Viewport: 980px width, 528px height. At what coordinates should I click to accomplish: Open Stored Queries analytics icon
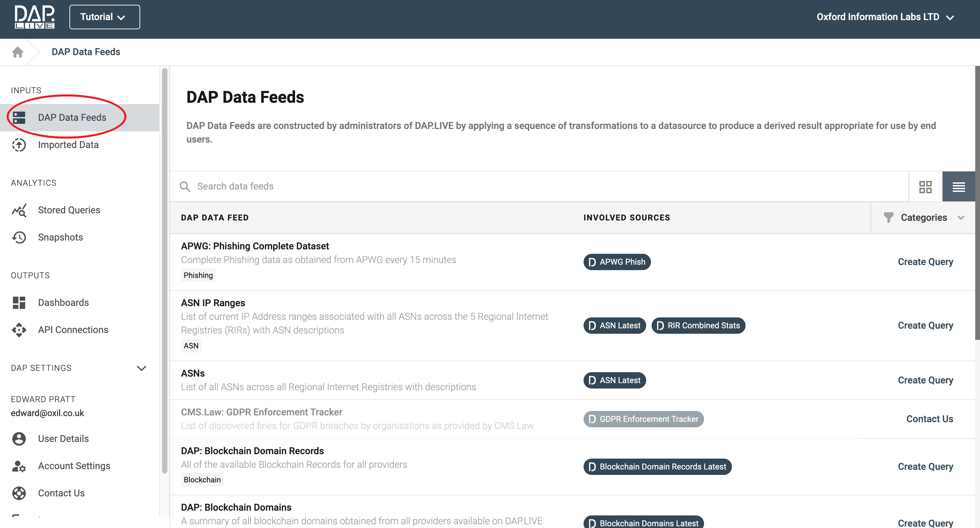tap(19, 210)
